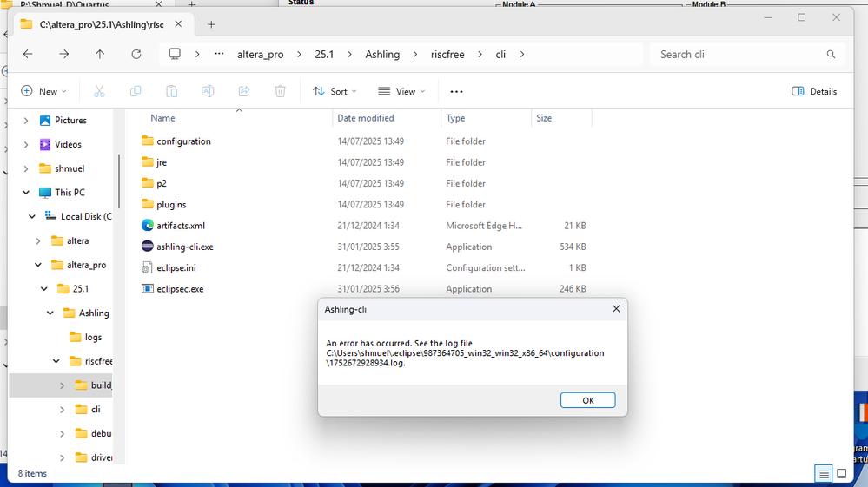Switch to large thumbnails view icon

pos(841,474)
